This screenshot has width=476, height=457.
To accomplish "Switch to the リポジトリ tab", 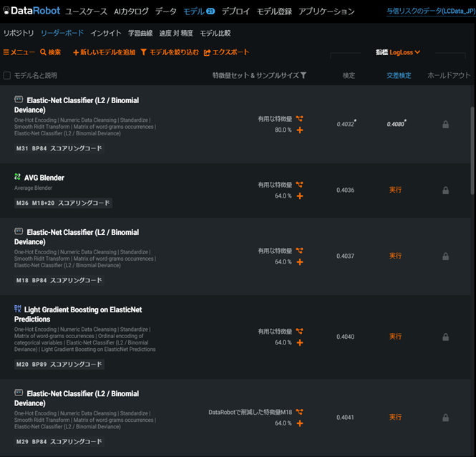I will (x=19, y=33).
